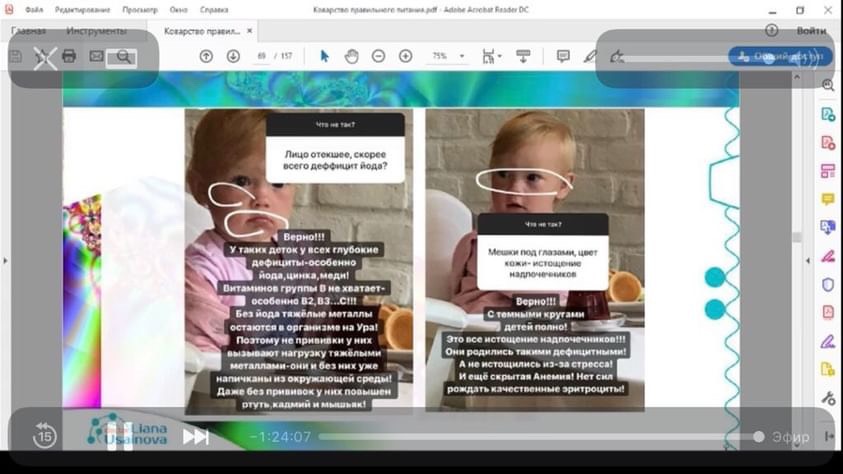Close the video player with the X overlay
The height and width of the screenshot is (474, 843).
(45, 58)
